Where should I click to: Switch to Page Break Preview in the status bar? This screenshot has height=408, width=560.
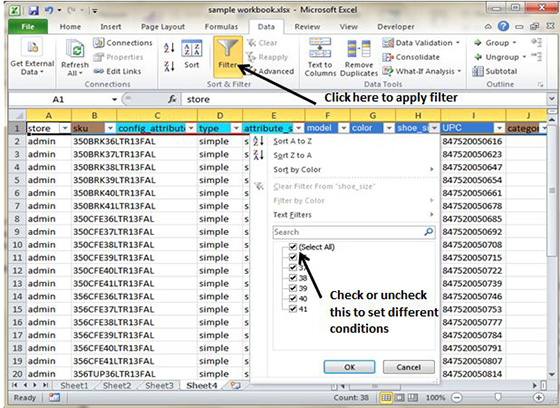click(x=412, y=398)
